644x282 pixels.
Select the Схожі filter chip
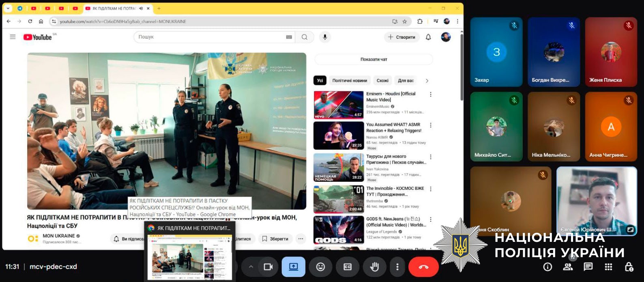click(x=382, y=80)
